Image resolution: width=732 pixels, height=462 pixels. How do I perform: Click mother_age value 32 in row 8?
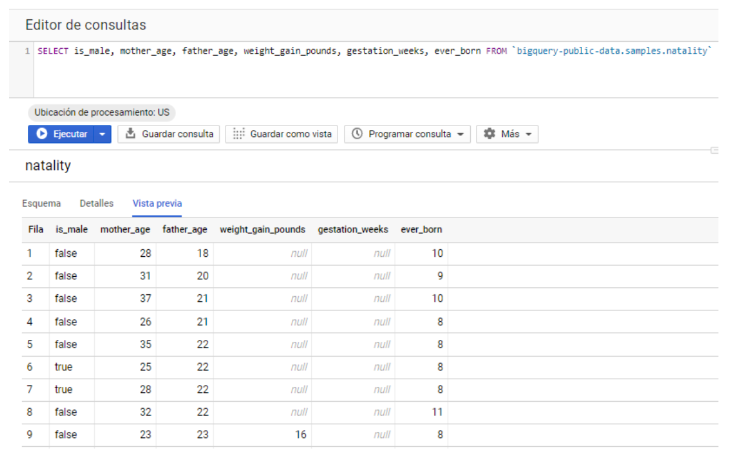tap(146, 412)
